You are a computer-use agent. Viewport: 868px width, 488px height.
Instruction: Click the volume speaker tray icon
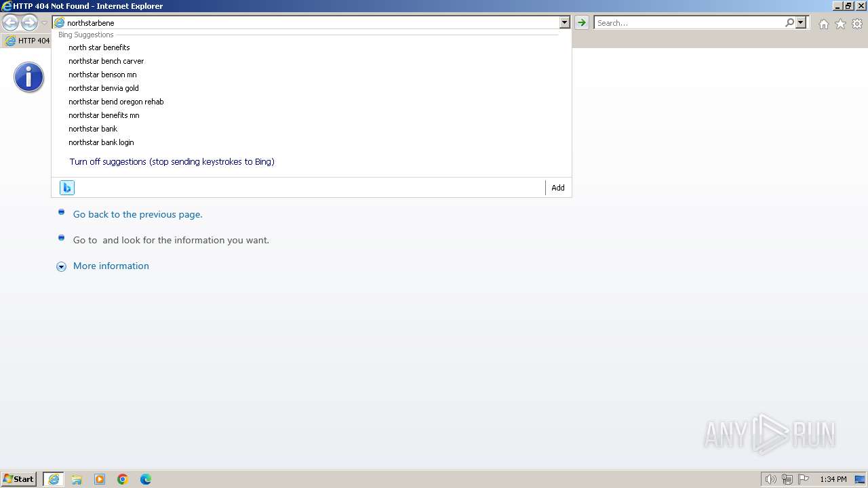coord(770,479)
